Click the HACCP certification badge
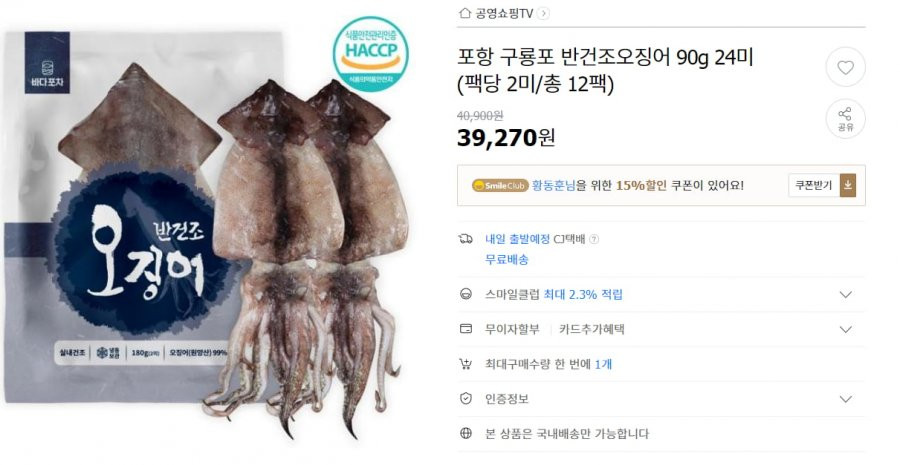The width and height of the screenshot is (900, 465). [x=371, y=54]
